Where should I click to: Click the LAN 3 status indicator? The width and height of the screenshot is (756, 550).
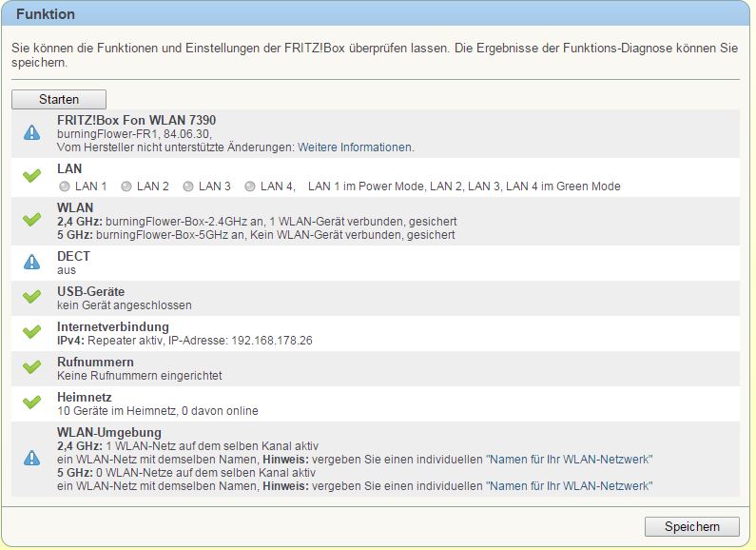click(188, 187)
